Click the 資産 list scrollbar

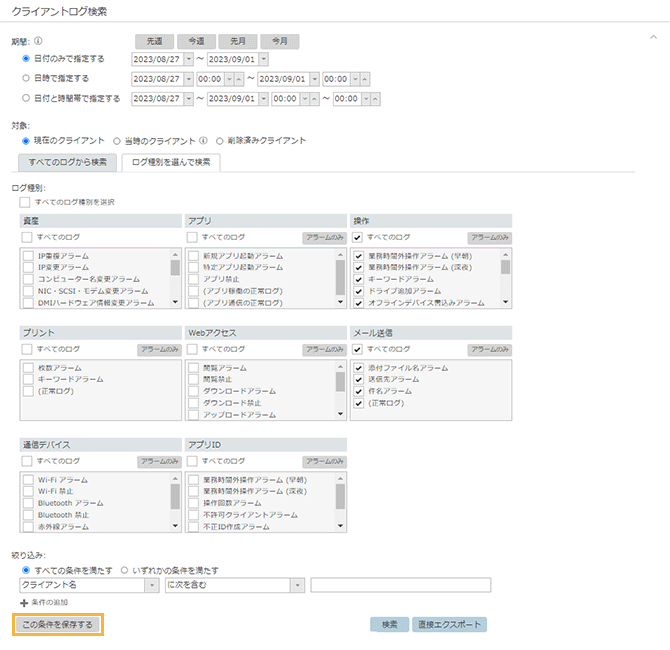click(x=176, y=279)
